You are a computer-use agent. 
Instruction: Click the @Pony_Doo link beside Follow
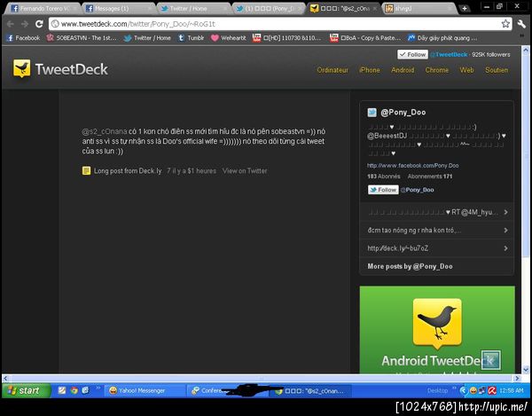417,190
